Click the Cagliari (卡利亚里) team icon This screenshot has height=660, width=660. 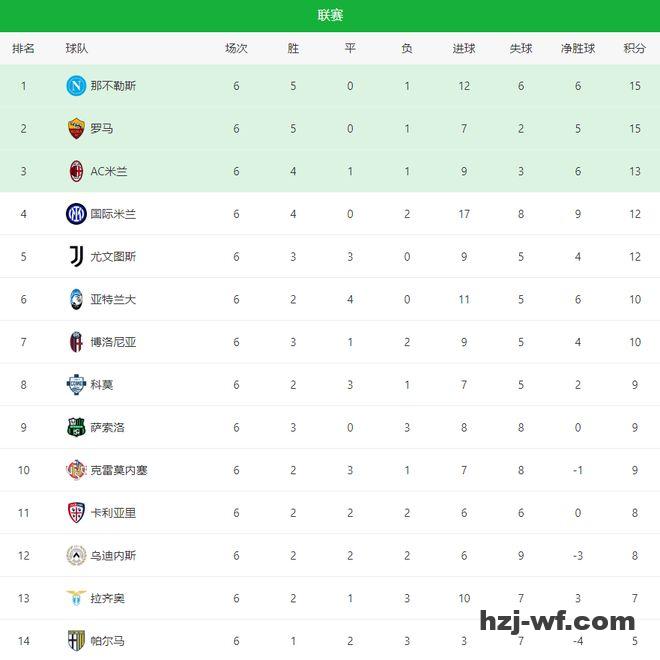click(75, 513)
